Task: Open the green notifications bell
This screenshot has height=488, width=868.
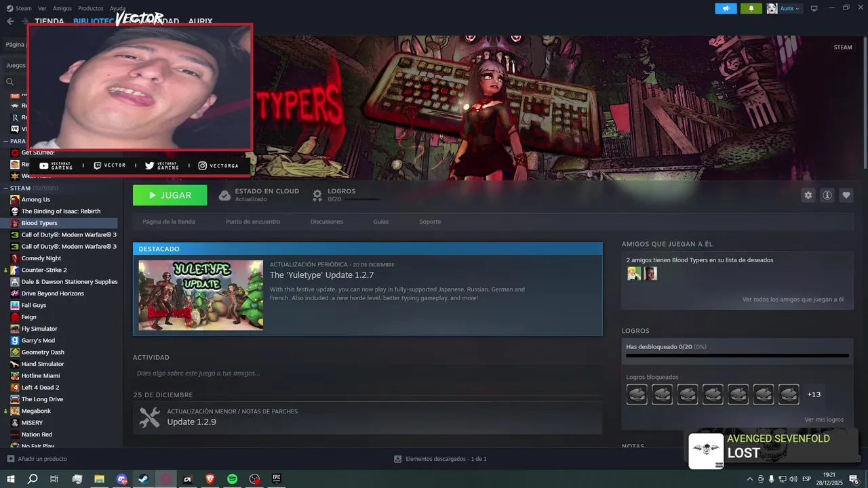Action: (x=751, y=8)
